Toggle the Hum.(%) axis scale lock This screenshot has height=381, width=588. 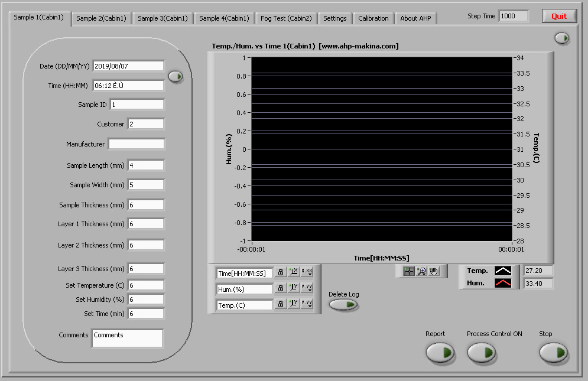pos(281,288)
